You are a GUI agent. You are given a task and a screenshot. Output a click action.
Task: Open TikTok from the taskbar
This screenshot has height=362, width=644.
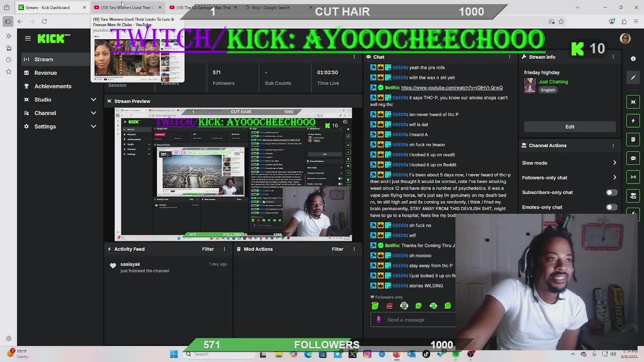(x=426, y=354)
